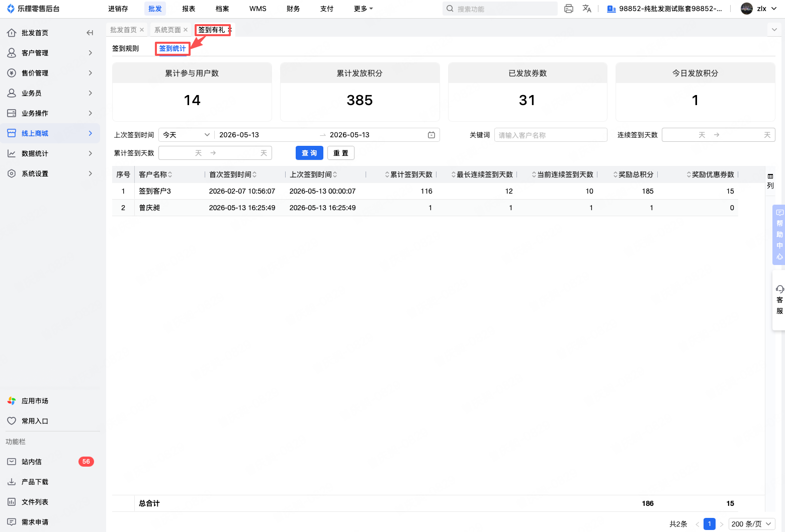Open the language translation icon

(x=587, y=9)
